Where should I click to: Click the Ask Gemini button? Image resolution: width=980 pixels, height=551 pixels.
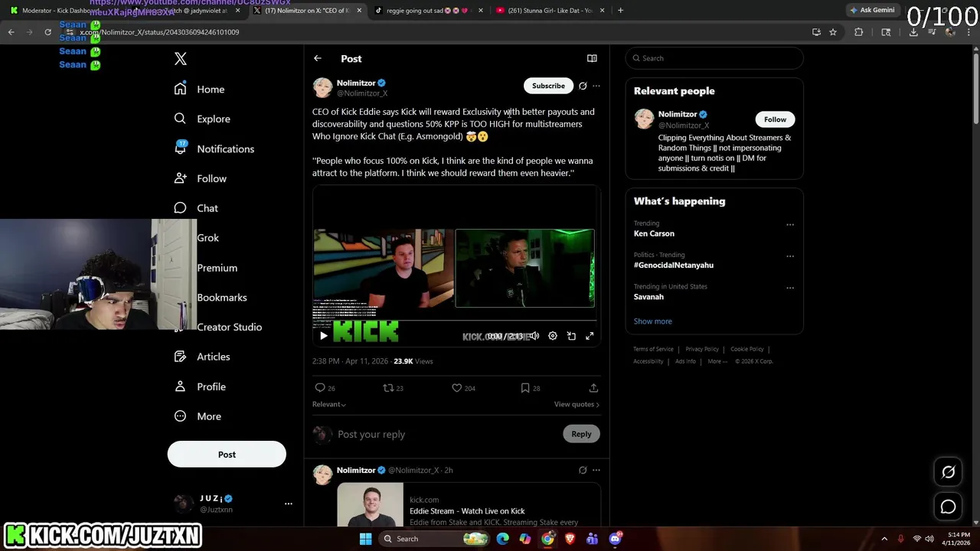click(872, 10)
